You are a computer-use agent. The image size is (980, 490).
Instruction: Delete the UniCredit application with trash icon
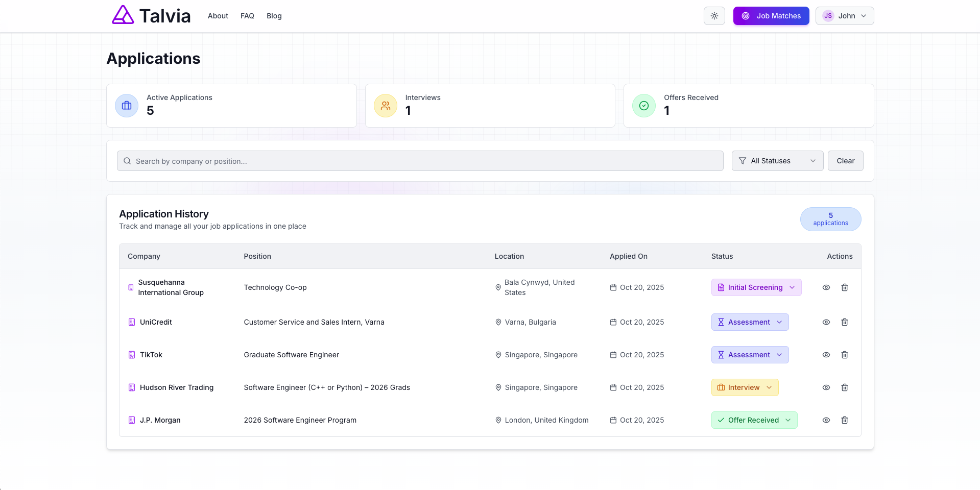point(845,322)
